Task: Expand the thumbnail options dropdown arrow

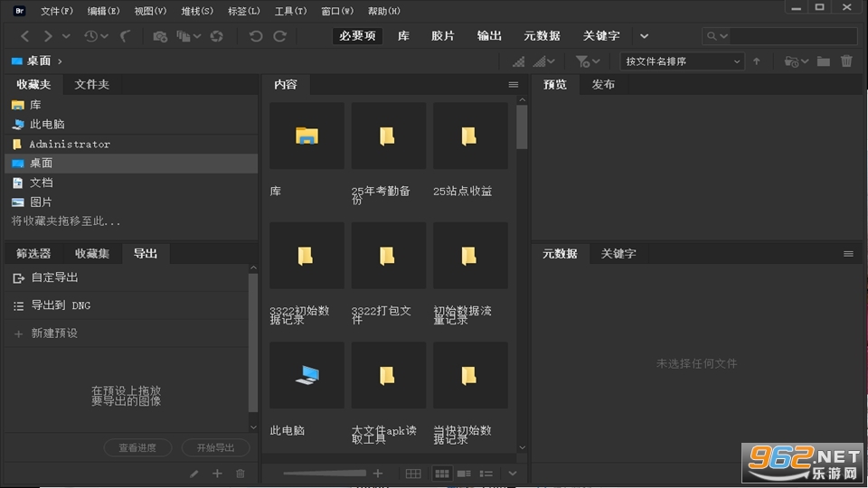Action: point(551,61)
